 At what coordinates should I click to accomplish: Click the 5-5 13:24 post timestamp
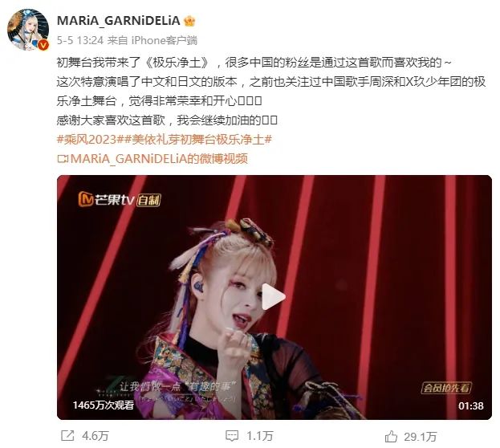(x=80, y=40)
